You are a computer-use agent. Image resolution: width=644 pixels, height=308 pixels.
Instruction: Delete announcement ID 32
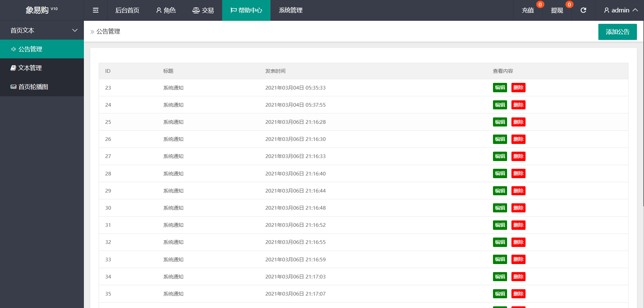pos(518,242)
